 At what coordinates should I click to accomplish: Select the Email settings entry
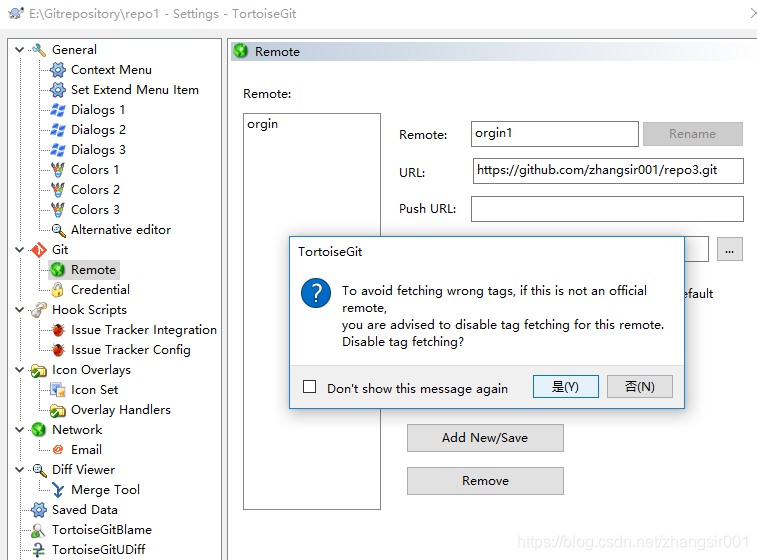pos(86,450)
